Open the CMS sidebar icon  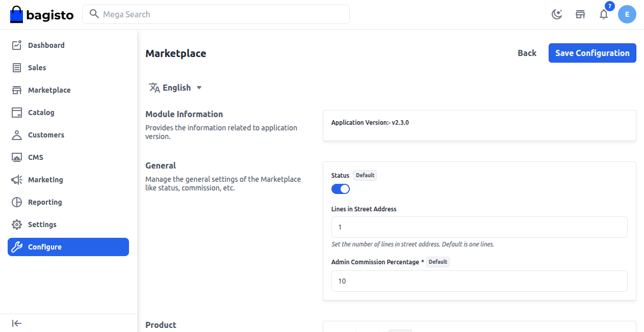click(17, 157)
